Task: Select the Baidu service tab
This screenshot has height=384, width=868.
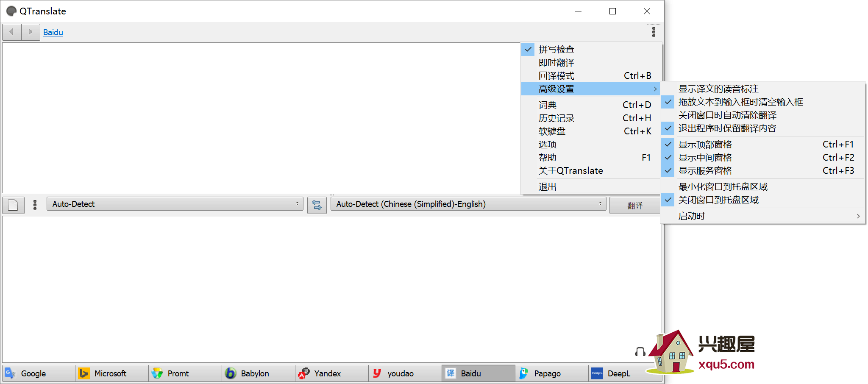Action: tap(479, 373)
